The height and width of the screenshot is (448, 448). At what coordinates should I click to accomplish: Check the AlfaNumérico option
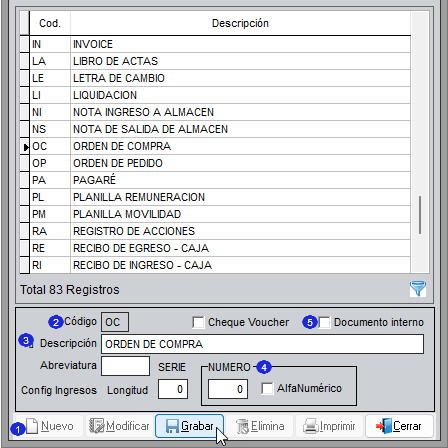point(267,388)
